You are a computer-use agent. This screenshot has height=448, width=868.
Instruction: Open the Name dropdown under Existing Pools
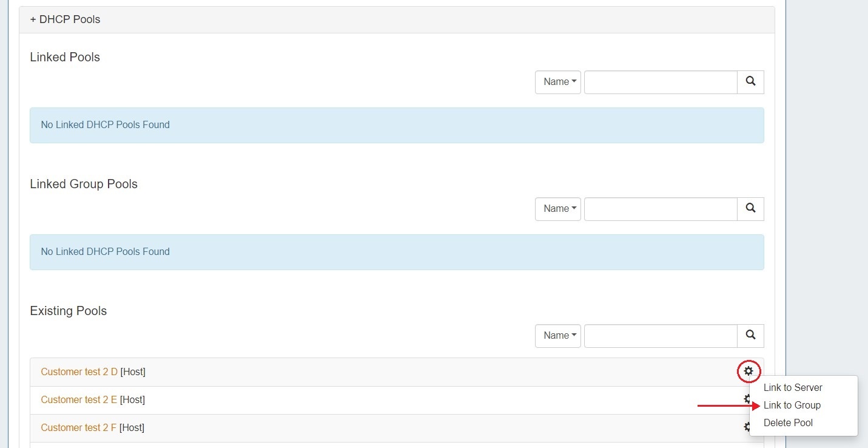pyautogui.click(x=558, y=336)
